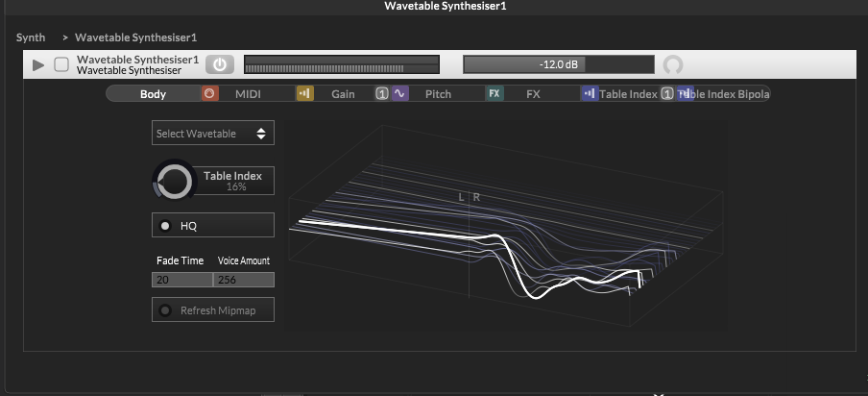The width and height of the screenshot is (868, 396).
Task: Enable the HQ toggle
Action: 165,225
